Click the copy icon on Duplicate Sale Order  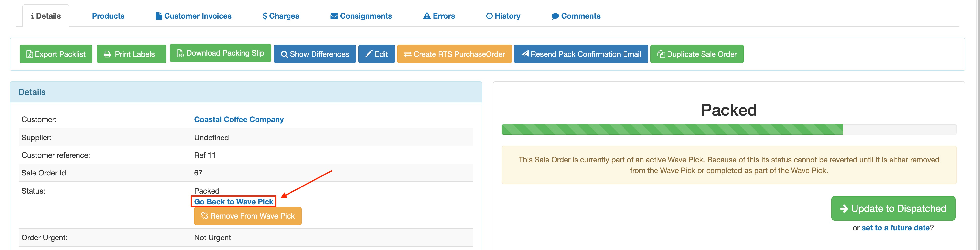[661, 54]
